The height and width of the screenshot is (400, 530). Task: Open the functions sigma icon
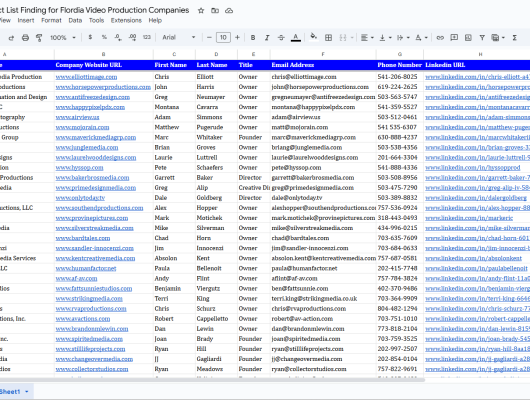coord(514,38)
